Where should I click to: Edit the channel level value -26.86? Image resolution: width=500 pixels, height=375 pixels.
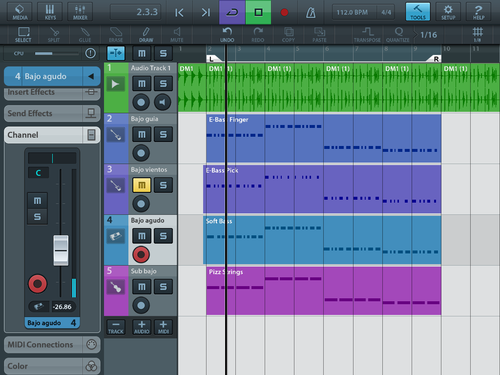pyautogui.click(x=62, y=307)
